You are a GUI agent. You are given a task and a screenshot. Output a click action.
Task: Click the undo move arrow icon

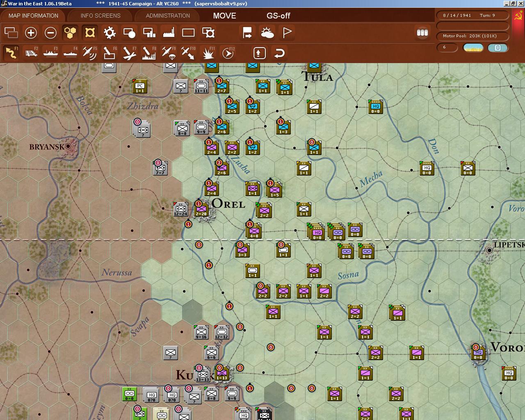(x=279, y=53)
